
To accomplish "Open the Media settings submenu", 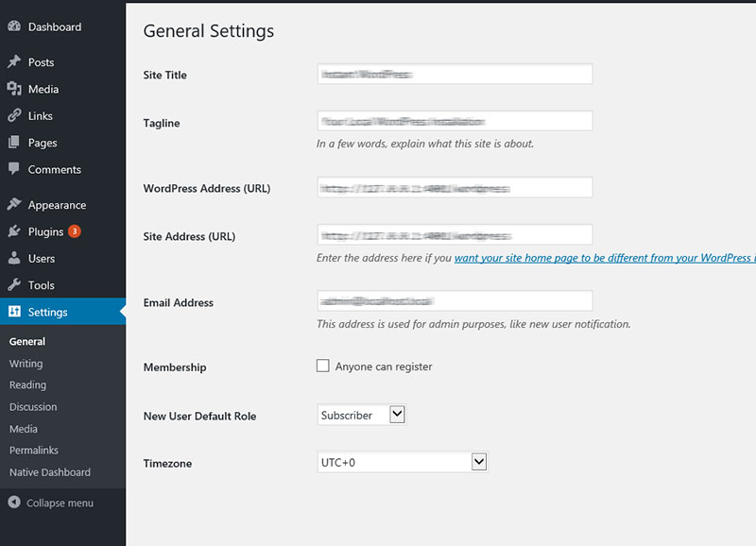I will (23, 429).
